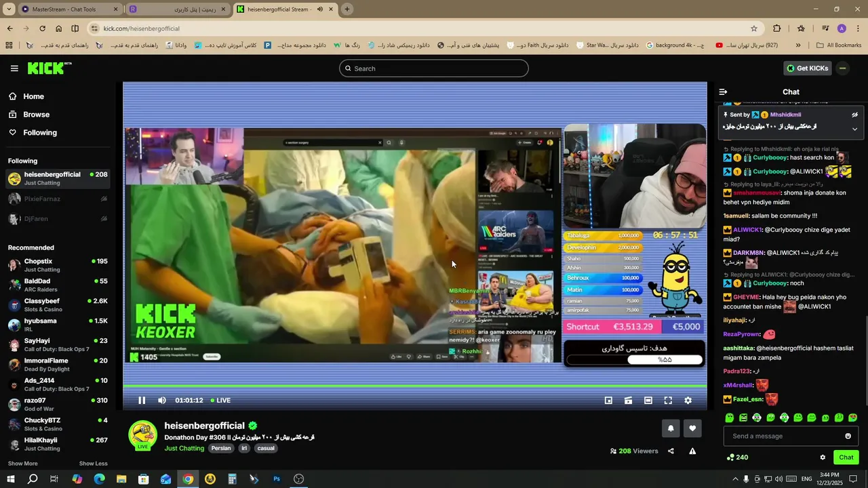Click the Persian tag

pyautogui.click(x=221, y=448)
